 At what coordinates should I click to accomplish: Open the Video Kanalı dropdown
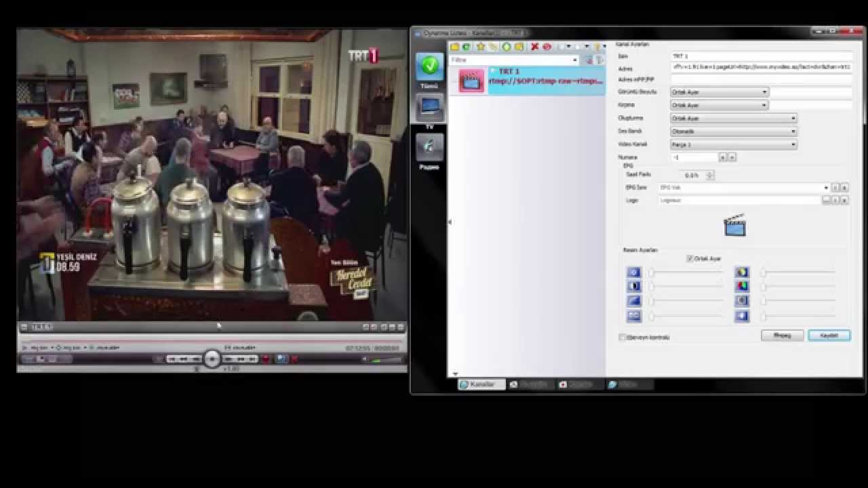[x=734, y=144]
